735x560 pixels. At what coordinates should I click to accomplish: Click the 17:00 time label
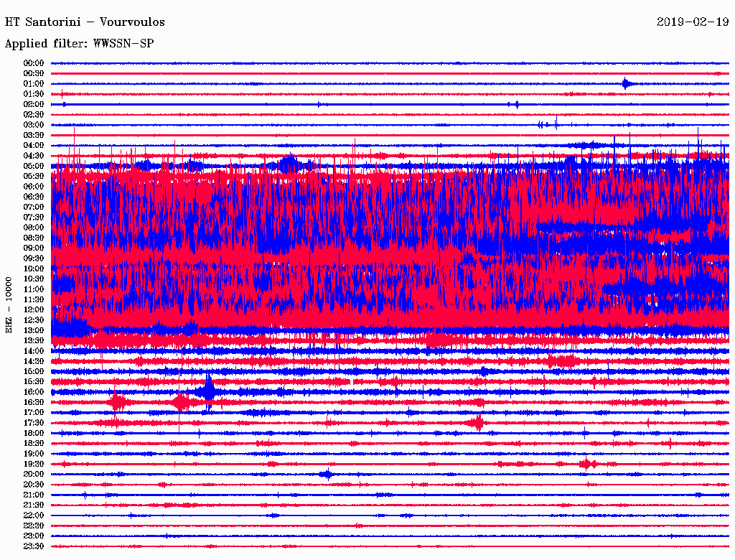(x=34, y=413)
